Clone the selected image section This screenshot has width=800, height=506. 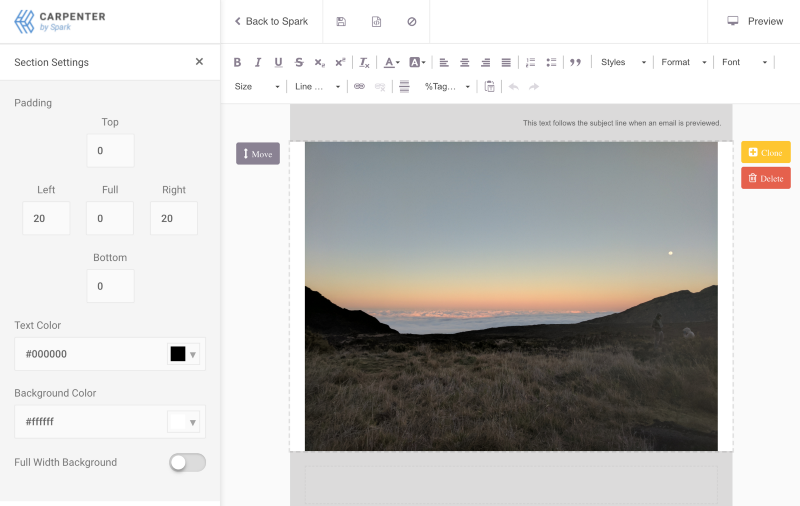[765, 152]
